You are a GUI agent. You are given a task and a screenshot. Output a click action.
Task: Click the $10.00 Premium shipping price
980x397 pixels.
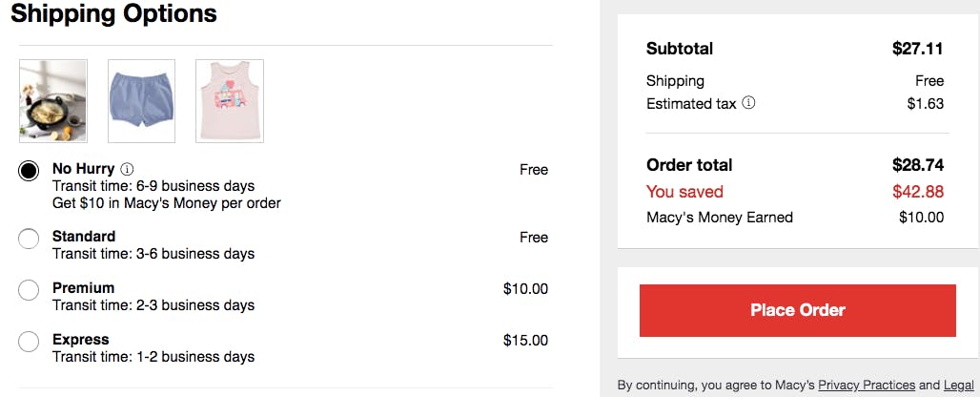(x=525, y=289)
